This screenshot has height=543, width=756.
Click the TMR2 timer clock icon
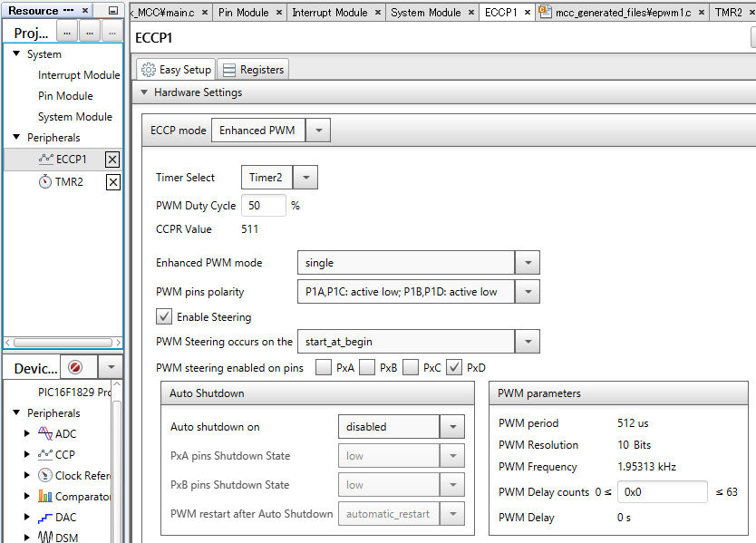pos(44,182)
